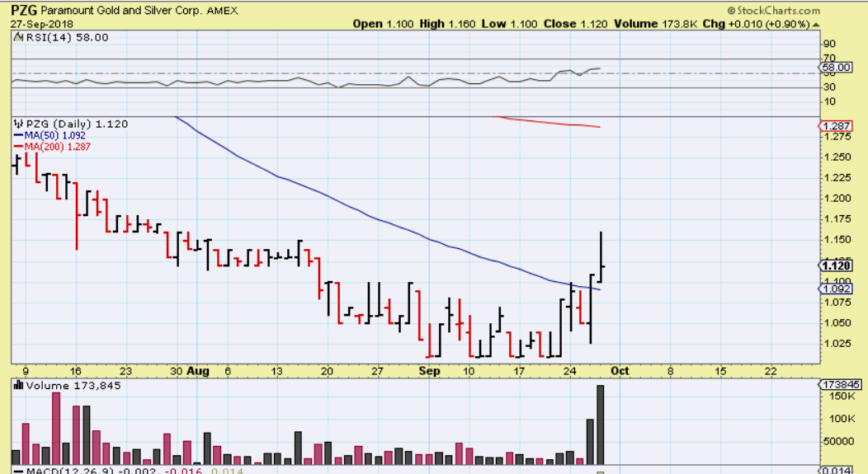Click the price bars icon beside PZG (Daily)
The width and height of the screenshot is (868, 474).
coord(19,124)
